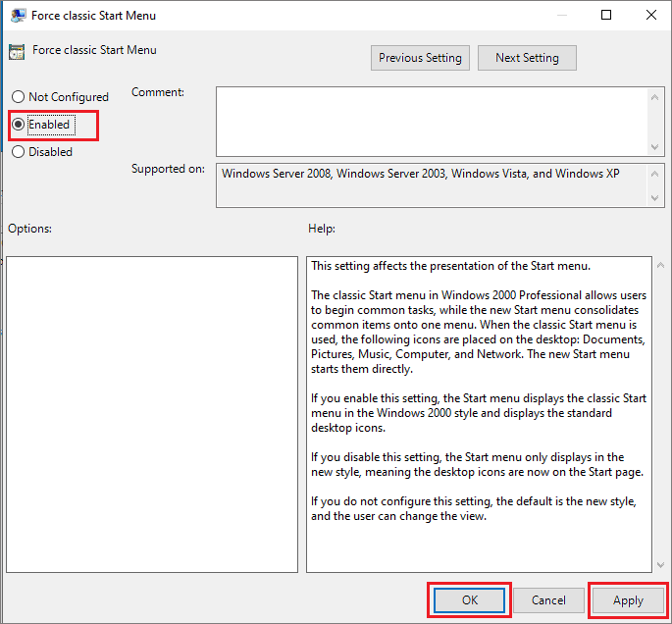Click the Comment box scroll up arrow

tap(654, 97)
